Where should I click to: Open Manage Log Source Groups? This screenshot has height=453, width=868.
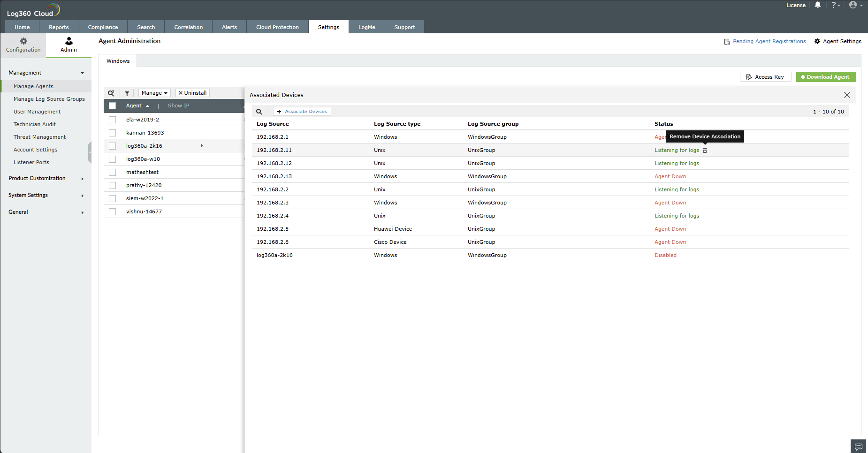click(x=49, y=99)
